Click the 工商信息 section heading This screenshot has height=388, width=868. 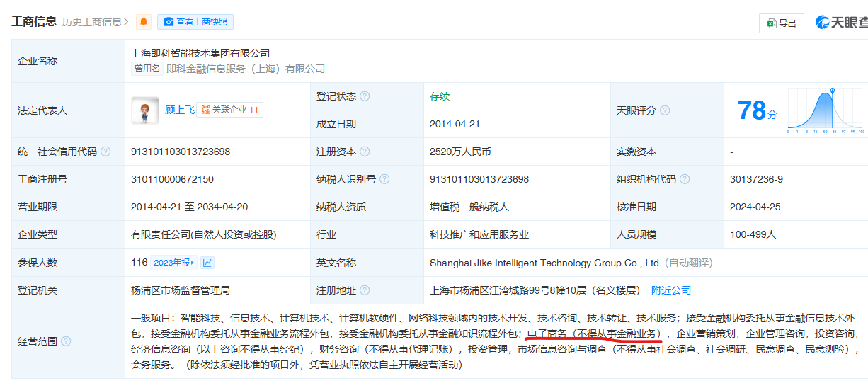pyautogui.click(x=34, y=21)
